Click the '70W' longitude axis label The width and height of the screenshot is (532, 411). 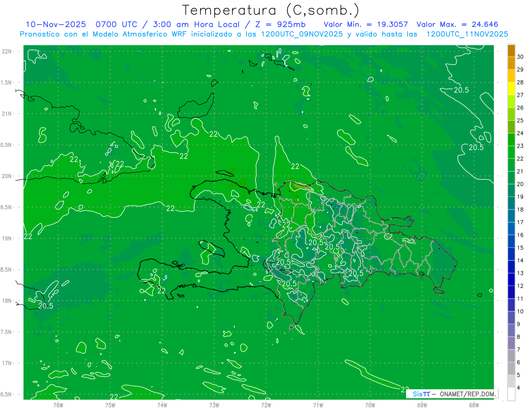click(370, 405)
